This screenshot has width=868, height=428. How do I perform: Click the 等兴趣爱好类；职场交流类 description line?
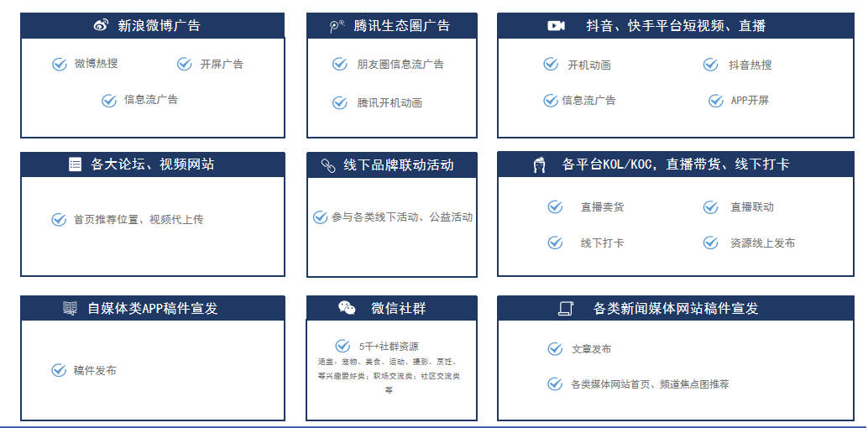tap(389, 376)
